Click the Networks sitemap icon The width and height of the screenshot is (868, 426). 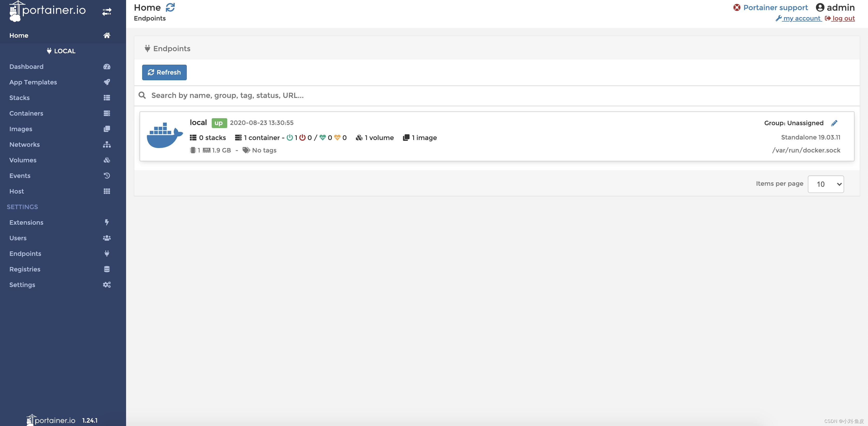click(x=107, y=144)
